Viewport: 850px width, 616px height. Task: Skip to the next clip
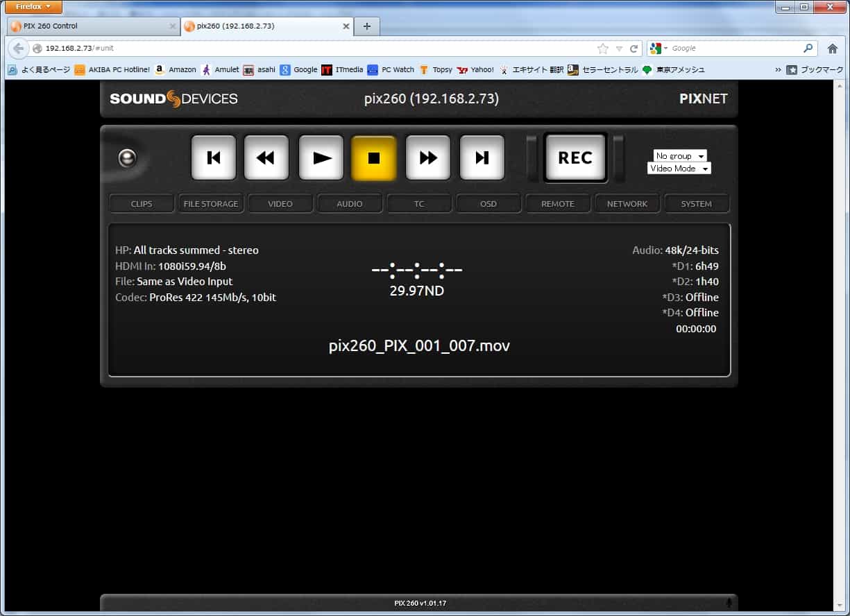click(x=482, y=158)
